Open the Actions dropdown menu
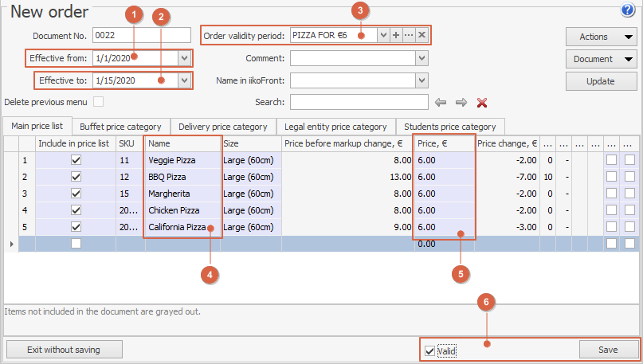This screenshot has height=364, width=643. click(x=601, y=37)
